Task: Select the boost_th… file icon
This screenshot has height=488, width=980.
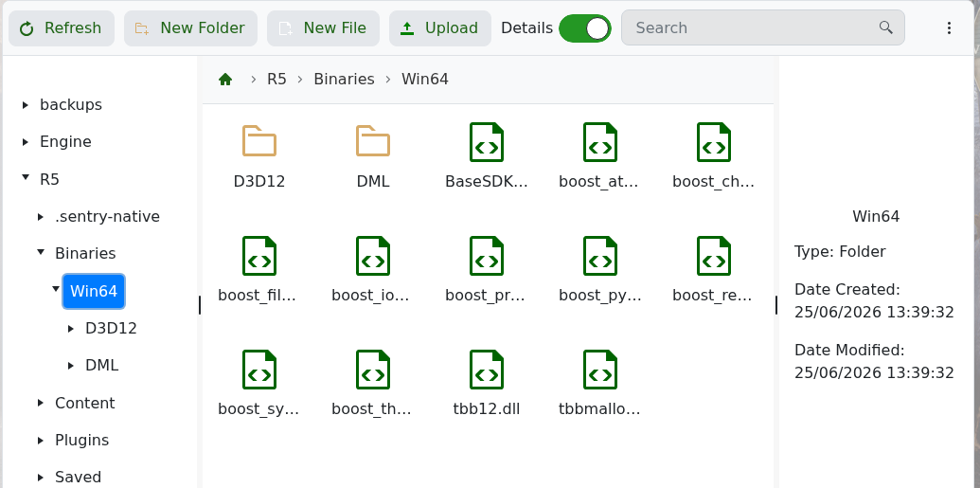Action: pyautogui.click(x=373, y=370)
